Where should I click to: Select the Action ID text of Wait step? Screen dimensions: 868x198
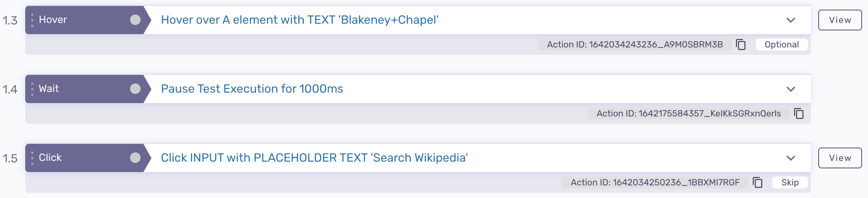(688, 113)
